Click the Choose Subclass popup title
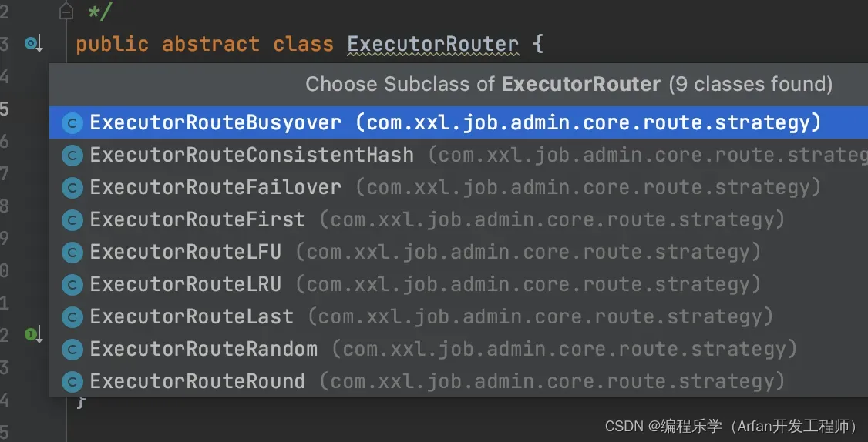868x442 pixels. [569, 84]
